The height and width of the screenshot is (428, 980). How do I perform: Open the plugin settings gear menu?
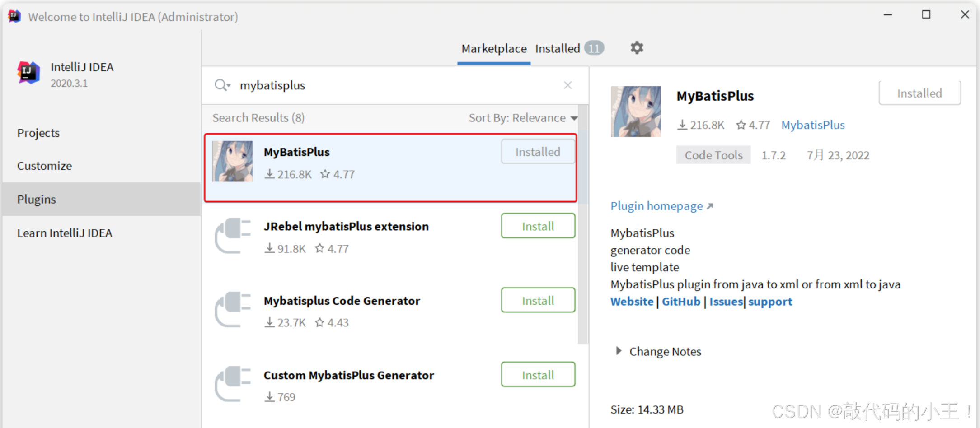pos(637,47)
